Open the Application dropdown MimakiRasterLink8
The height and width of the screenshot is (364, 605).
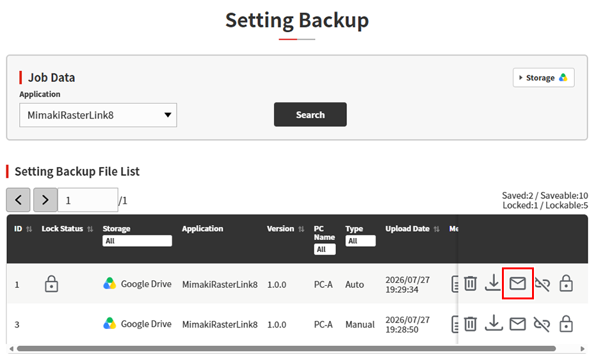98,115
